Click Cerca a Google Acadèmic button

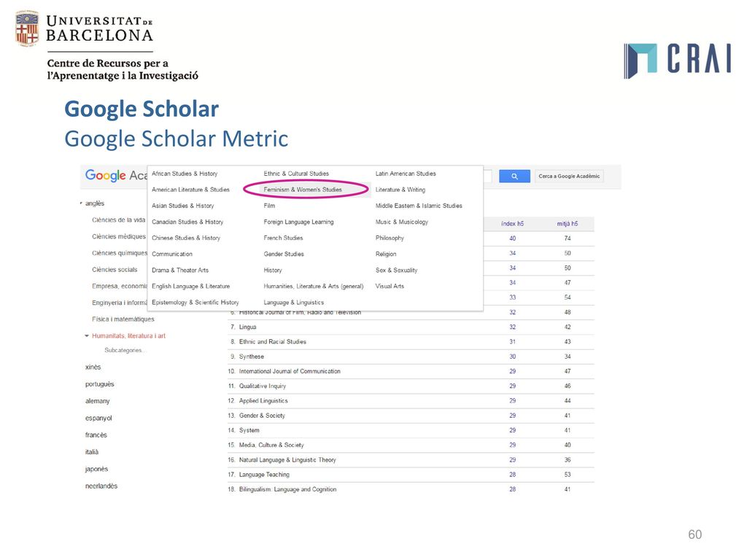click(569, 176)
